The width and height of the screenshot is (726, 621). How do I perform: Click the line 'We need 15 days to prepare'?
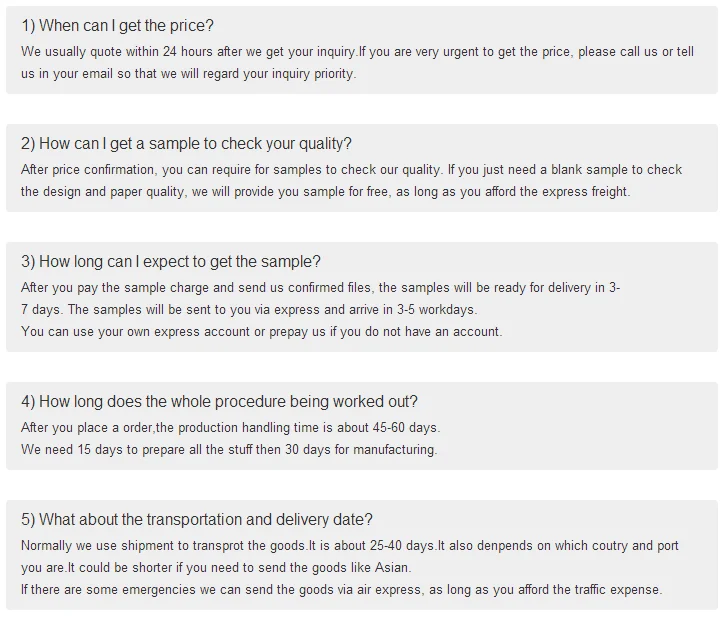(x=229, y=450)
